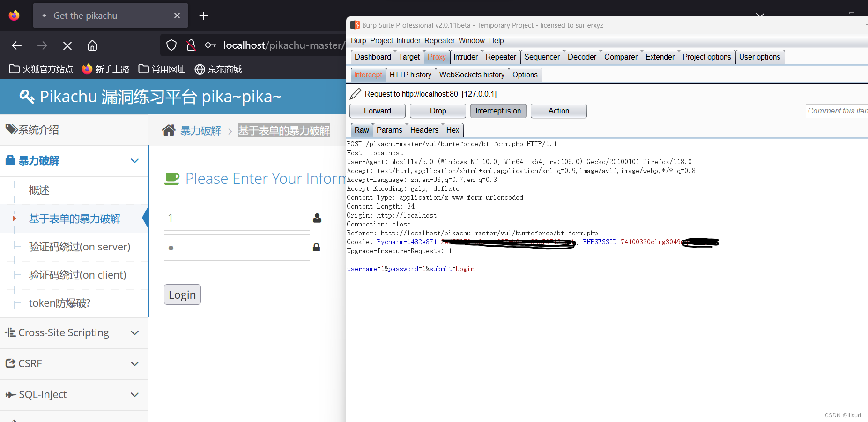This screenshot has height=422, width=868.
Task: Open the 常用网址 bookmark folder
Action: point(162,69)
